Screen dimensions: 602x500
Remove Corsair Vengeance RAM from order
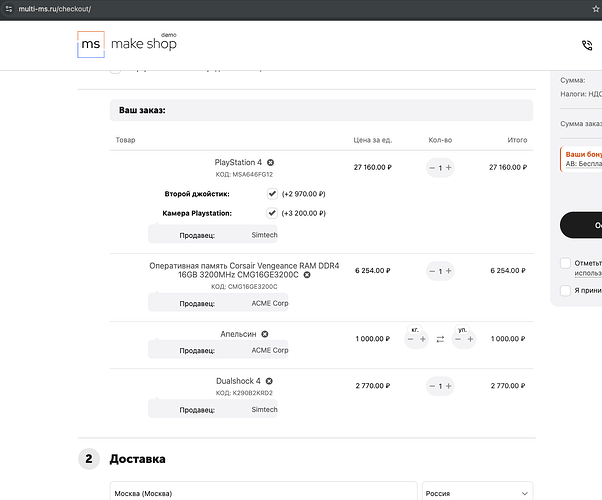click(x=307, y=275)
